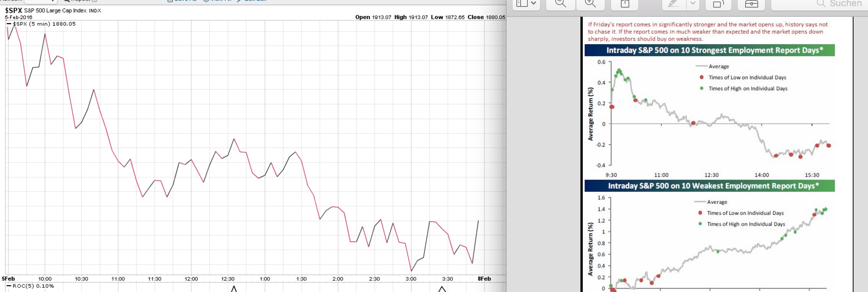The width and height of the screenshot is (868, 292).
Task: Click the 5-Feb-2016 chart date
Action: coord(19,17)
